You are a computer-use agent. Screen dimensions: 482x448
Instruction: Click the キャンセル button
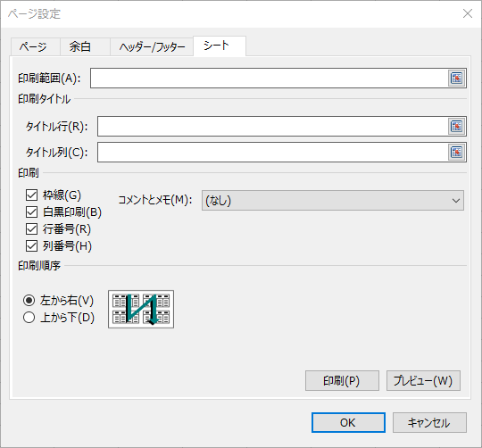click(x=429, y=422)
